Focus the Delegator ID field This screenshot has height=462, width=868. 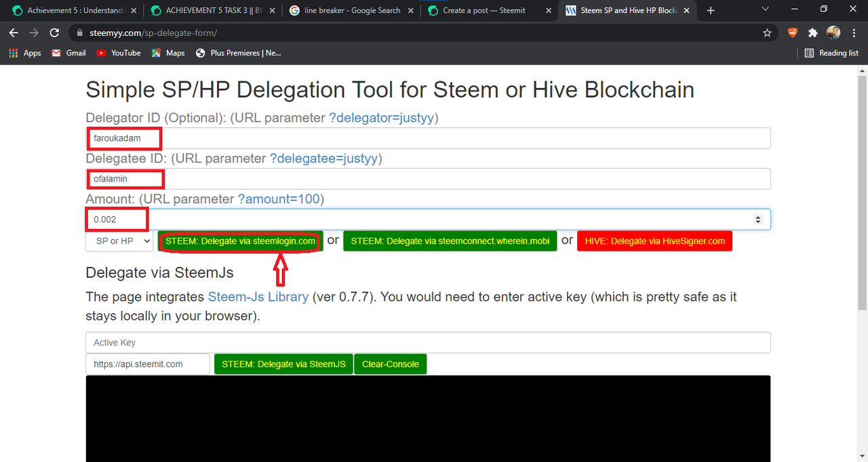point(428,138)
